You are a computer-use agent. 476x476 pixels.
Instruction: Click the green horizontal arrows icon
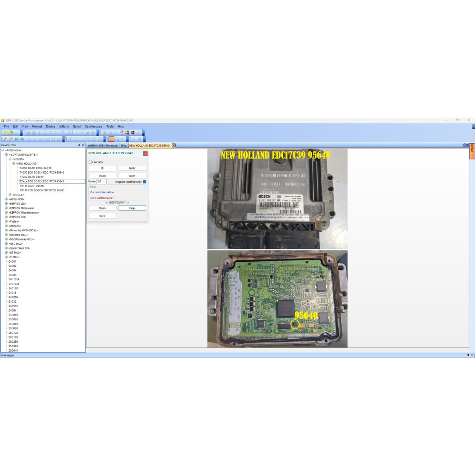coord(22,139)
